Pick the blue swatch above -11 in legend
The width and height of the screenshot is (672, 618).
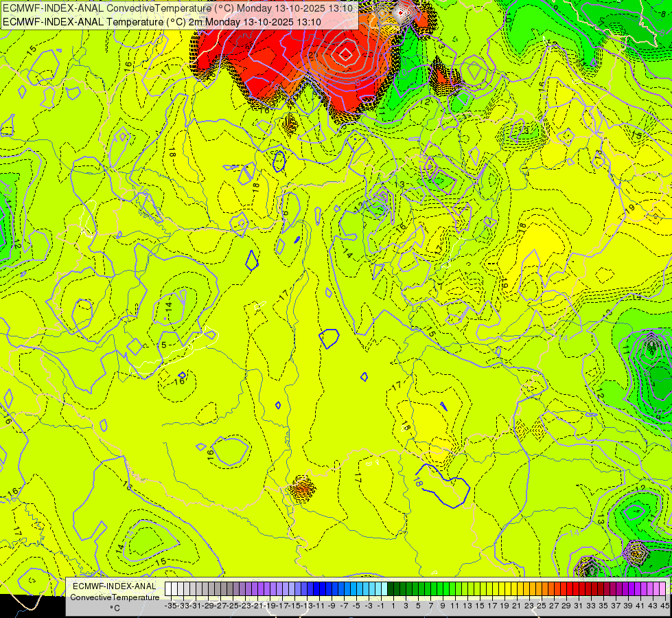tap(316, 588)
